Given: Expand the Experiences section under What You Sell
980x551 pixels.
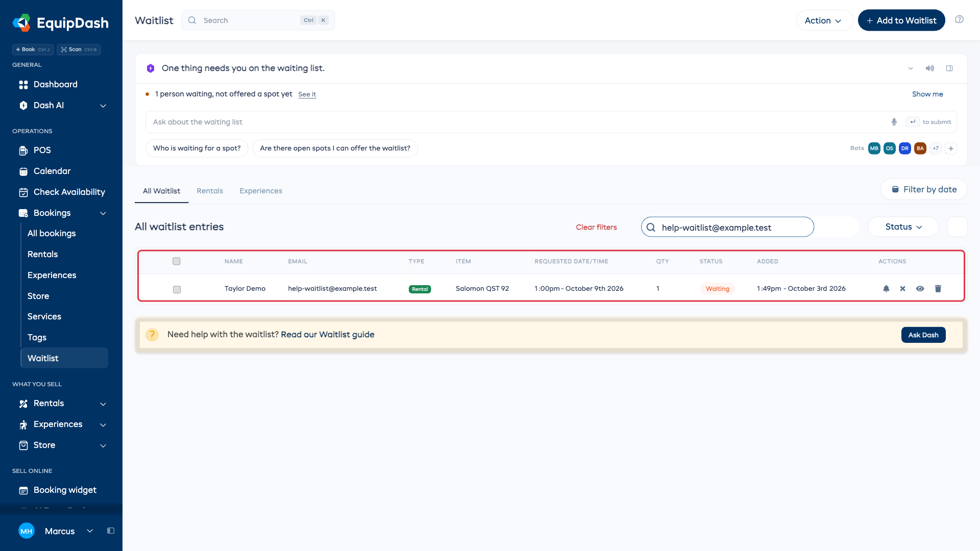Looking at the screenshot, I should 103,425.
